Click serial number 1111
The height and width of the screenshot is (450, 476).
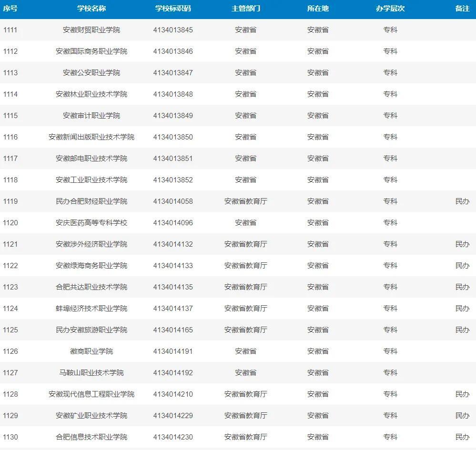click(x=10, y=30)
